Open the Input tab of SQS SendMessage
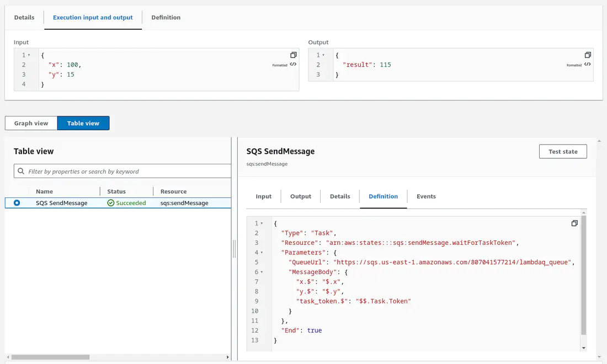Image resolution: width=607 pixels, height=364 pixels. [x=264, y=196]
